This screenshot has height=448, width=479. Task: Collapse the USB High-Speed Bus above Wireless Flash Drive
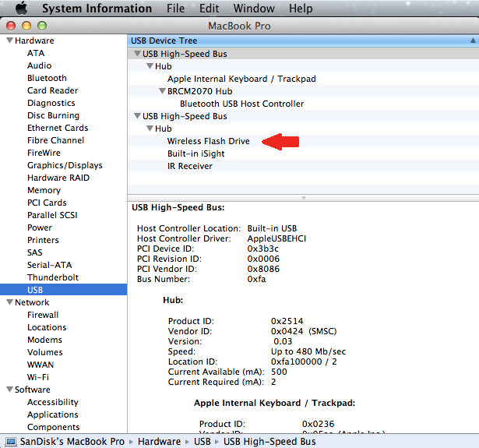pos(137,116)
